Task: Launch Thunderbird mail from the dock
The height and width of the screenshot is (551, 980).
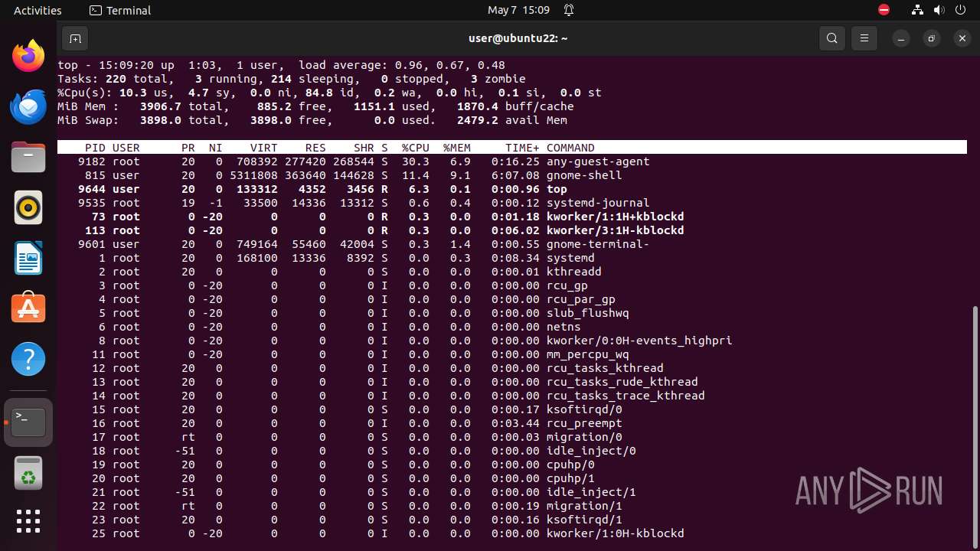Action: (x=28, y=107)
